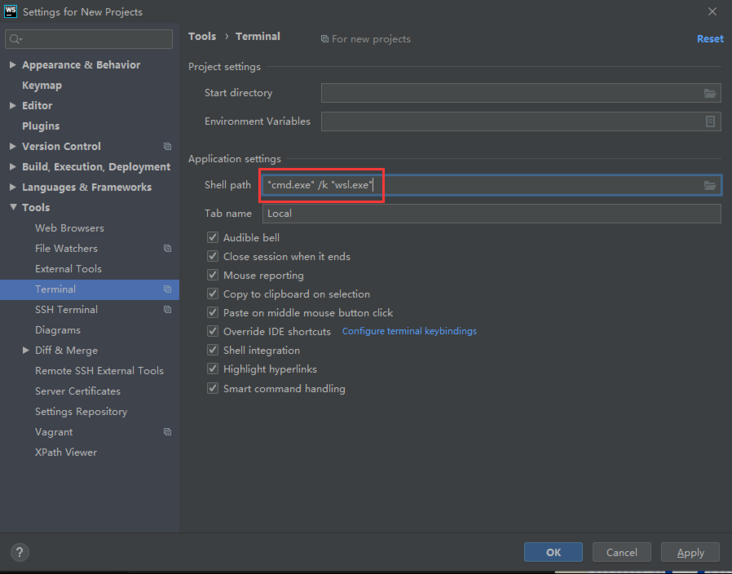Disable the Audible bell checkbox

pos(212,238)
